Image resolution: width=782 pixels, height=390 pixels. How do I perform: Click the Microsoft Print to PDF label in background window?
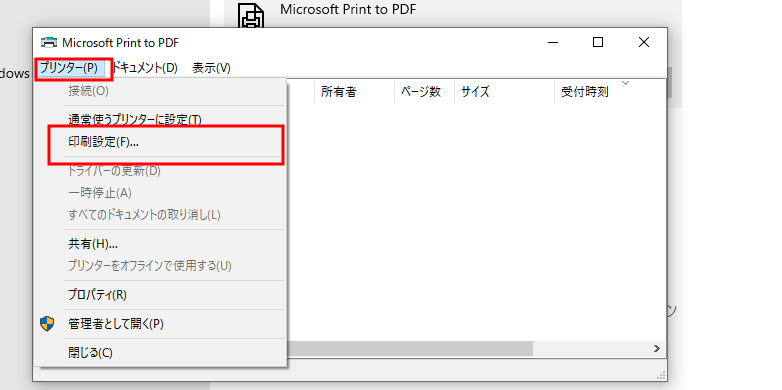tap(348, 9)
